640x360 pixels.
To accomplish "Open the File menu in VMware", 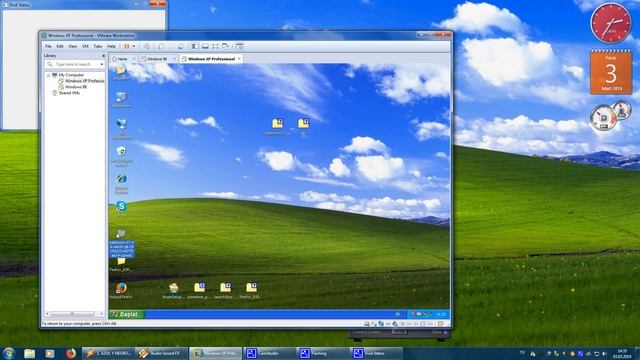I will pyautogui.click(x=48, y=47).
